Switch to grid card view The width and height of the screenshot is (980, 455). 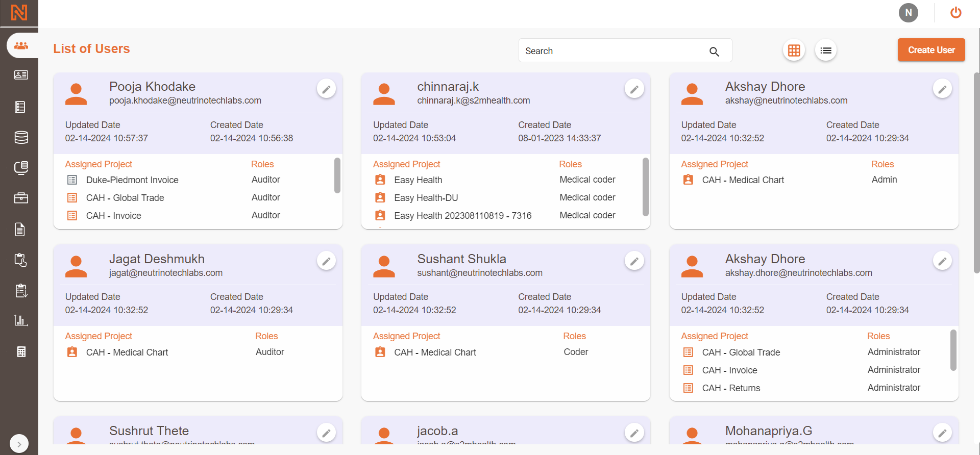794,50
